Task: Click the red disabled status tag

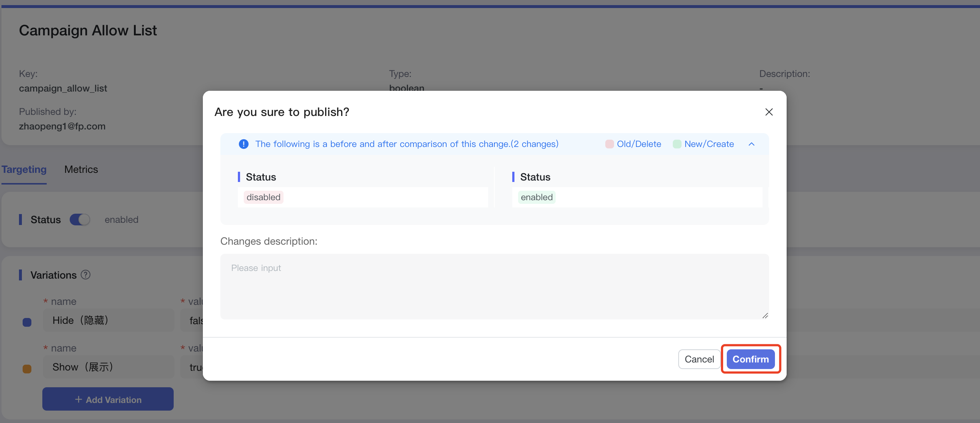Action: click(263, 197)
